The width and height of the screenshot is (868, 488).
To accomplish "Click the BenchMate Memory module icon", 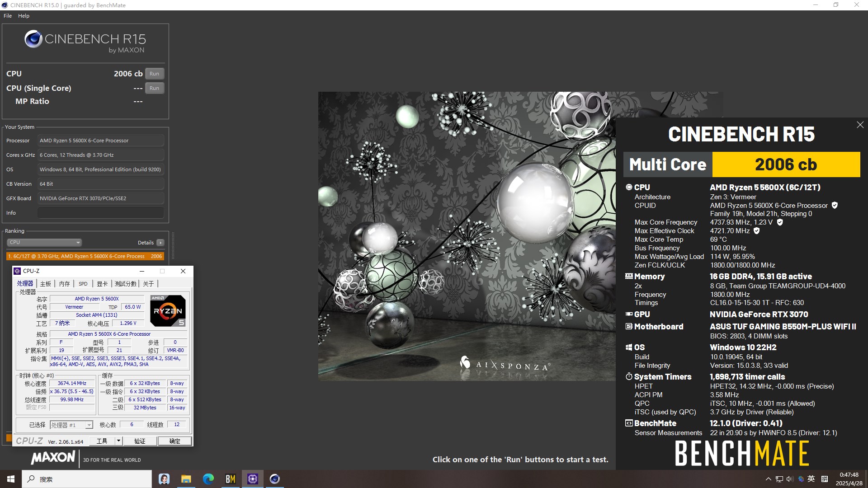I will coord(629,276).
